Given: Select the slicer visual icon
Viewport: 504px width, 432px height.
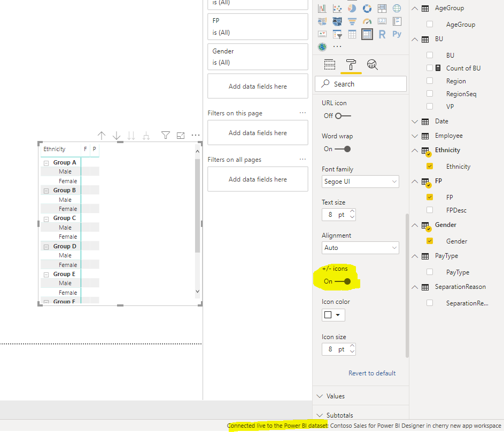Looking at the screenshot, I should point(337,34).
